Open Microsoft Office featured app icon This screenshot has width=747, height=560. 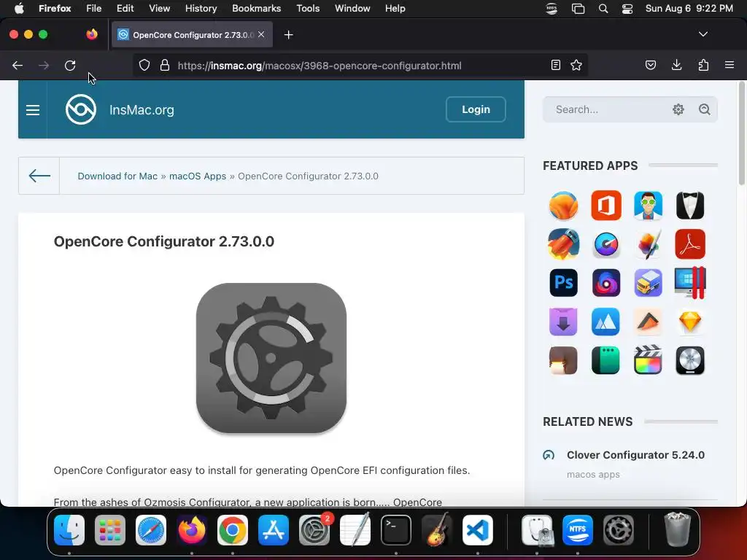[x=606, y=205]
